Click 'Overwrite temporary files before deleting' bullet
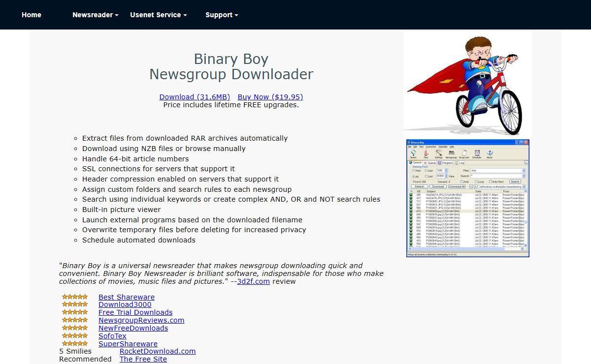Viewport: 591px width, 364px height. (194, 230)
